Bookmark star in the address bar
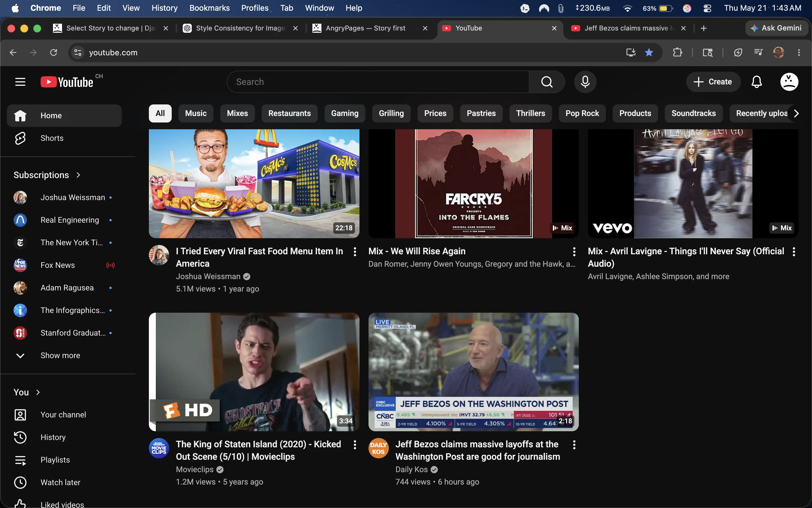This screenshot has height=508, width=812. pyautogui.click(x=649, y=52)
